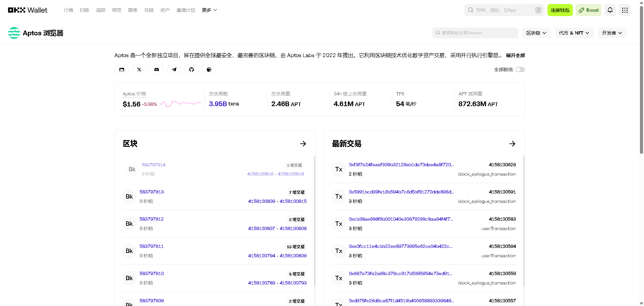Go to the 行情 nav item
The height and width of the screenshot is (306, 644).
(x=68, y=10)
